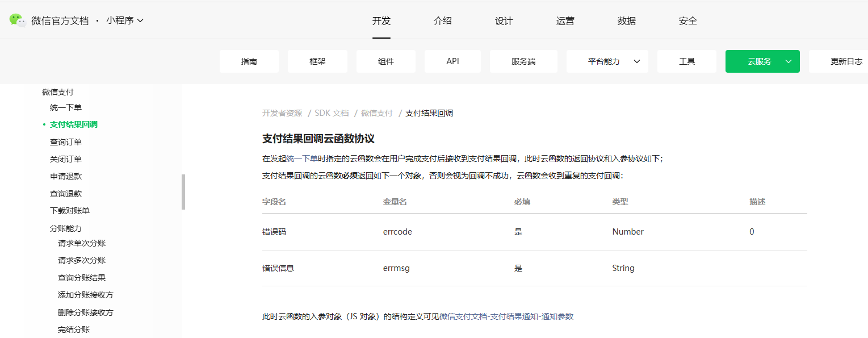Open 删除分账接收方 in the sidebar
The width and height of the screenshot is (868, 338).
pos(86,312)
